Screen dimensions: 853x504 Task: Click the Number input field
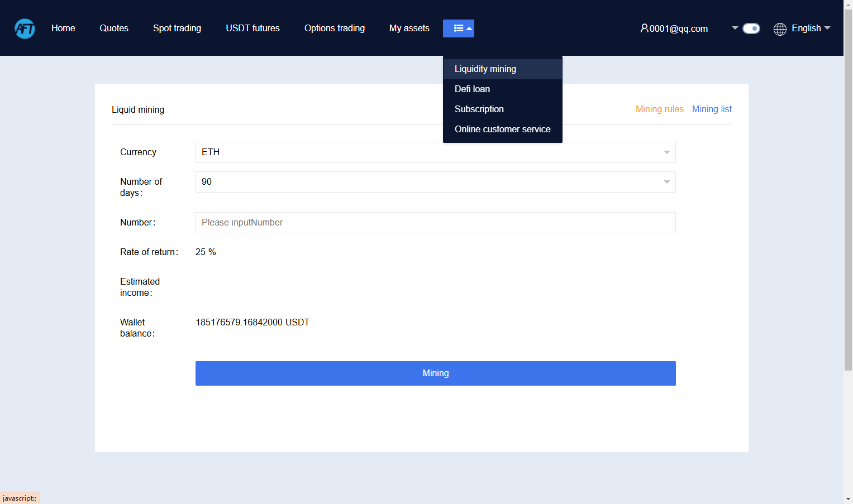tap(436, 223)
